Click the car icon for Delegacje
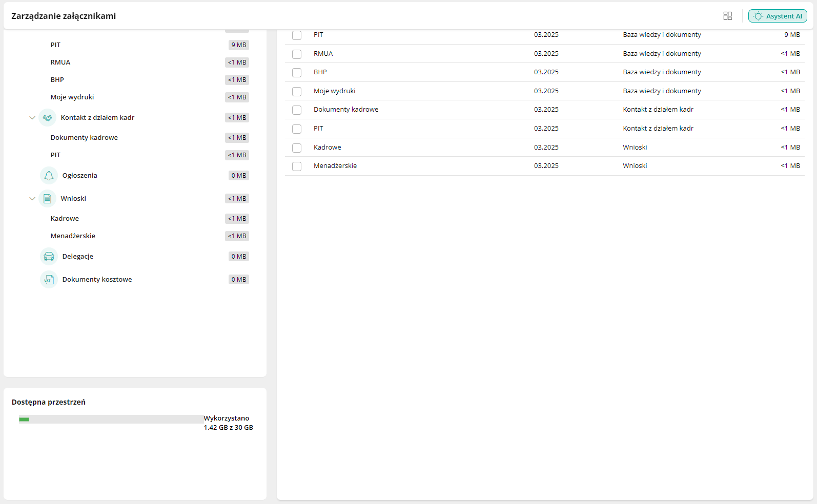 click(49, 257)
